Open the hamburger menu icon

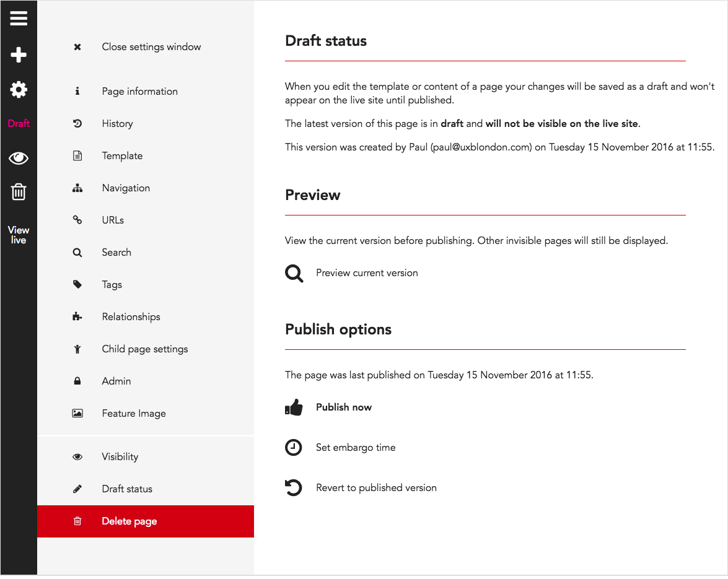[x=19, y=19]
